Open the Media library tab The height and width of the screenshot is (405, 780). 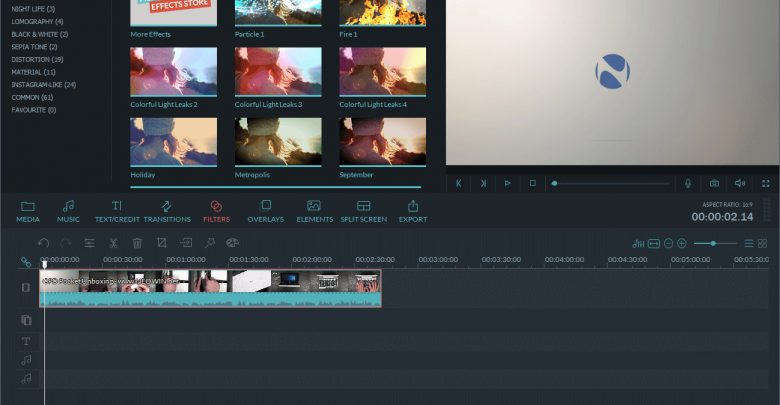pyautogui.click(x=28, y=211)
